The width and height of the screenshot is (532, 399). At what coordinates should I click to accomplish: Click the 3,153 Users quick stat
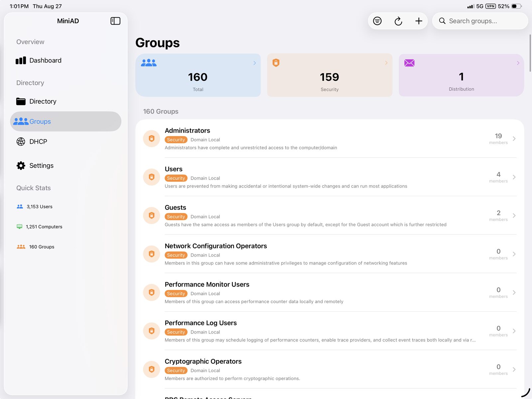[x=35, y=206]
